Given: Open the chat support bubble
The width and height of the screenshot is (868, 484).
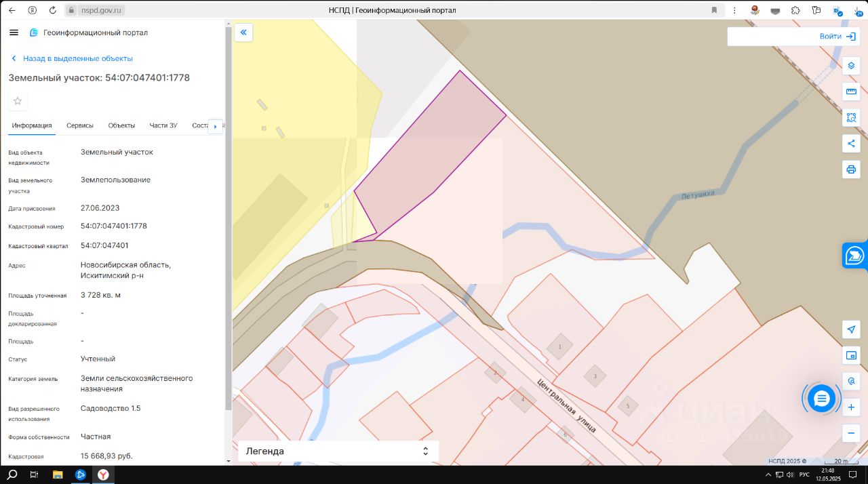Looking at the screenshot, I should (821, 398).
